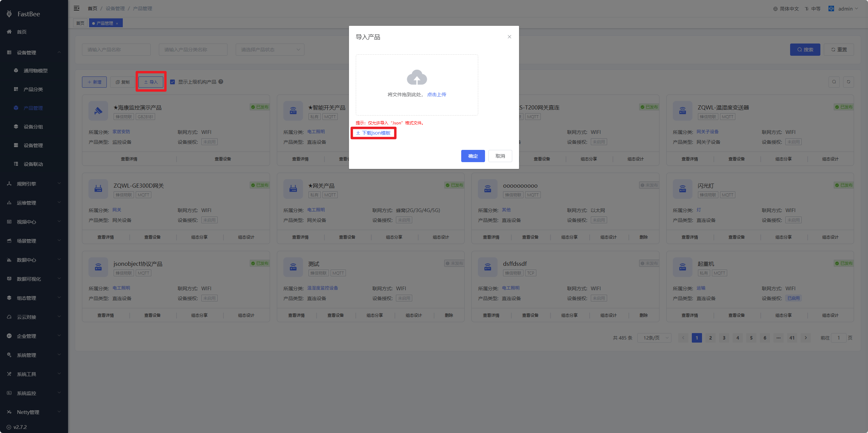This screenshot has height=433, width=868.
Task: Open the 首页 home sidebar item
Action: click(x=22, y=32)
